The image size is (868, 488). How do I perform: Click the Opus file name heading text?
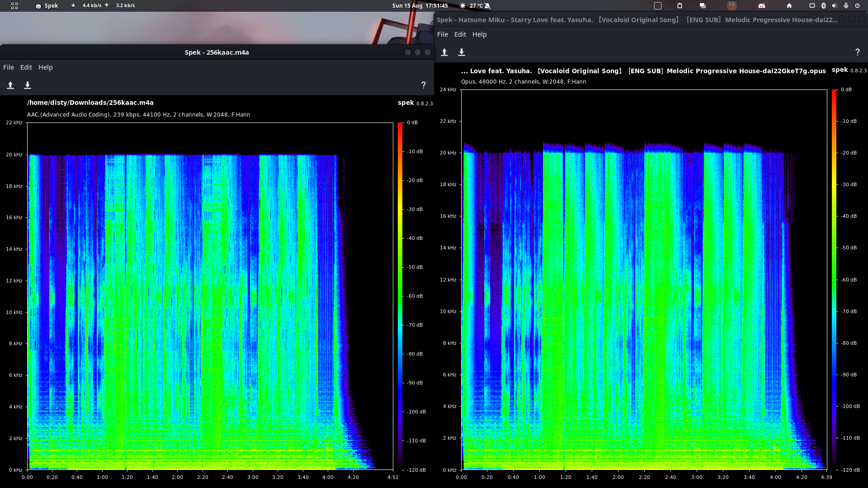point(643,71)
